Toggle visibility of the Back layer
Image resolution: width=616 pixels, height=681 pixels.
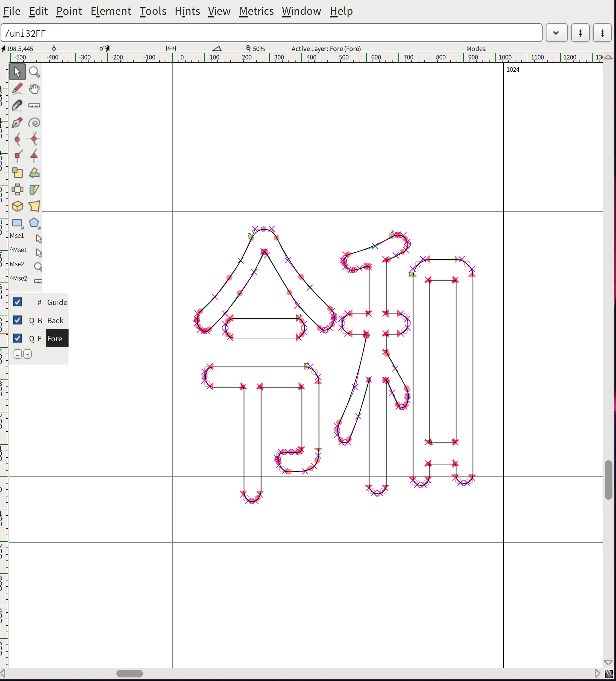17,320
